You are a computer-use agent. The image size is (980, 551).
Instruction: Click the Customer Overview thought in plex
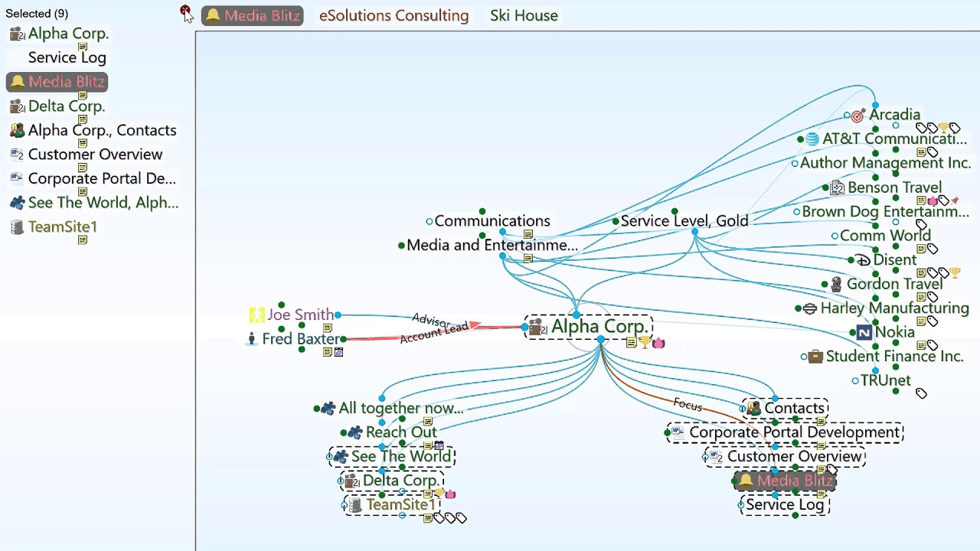(x=795, y=457)
